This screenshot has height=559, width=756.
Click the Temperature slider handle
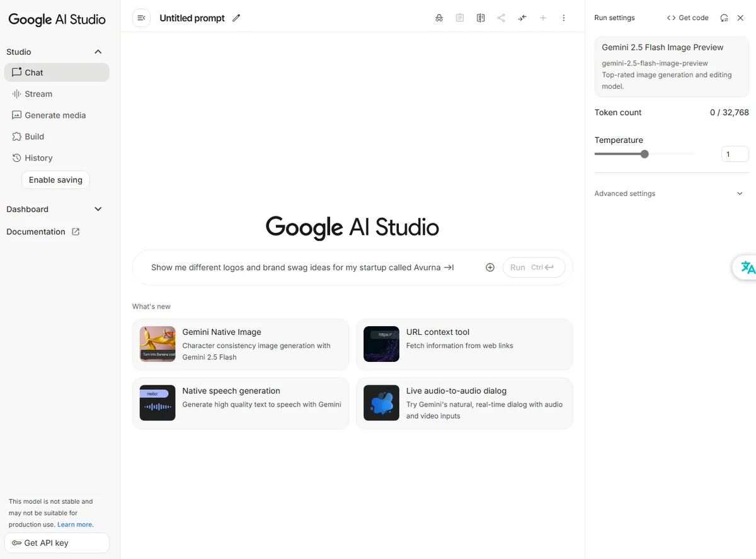click(x=644, y=154)
